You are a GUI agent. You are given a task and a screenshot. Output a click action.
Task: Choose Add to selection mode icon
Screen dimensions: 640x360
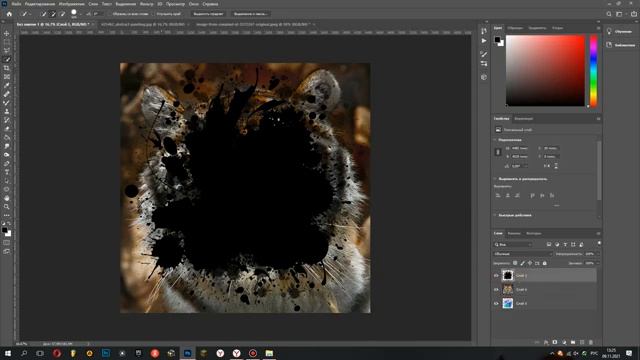click(x=53, y=14)
